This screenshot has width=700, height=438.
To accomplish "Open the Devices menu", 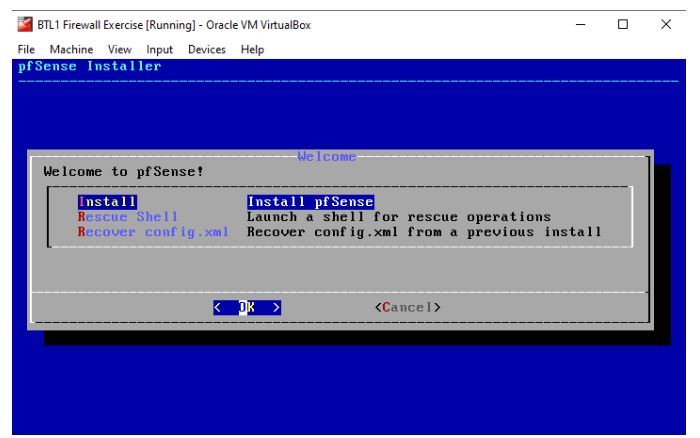I will [x=207, y=50].
